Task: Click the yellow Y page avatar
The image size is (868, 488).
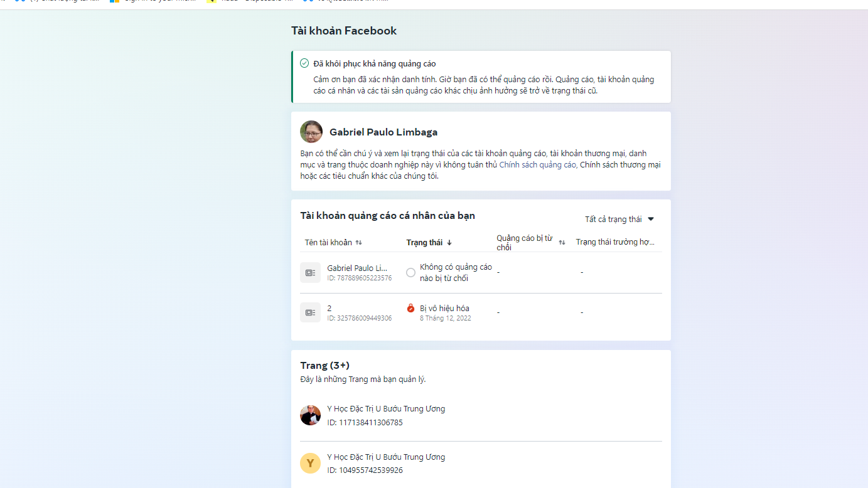Action: pyautogui.click(x=310, y=463)
